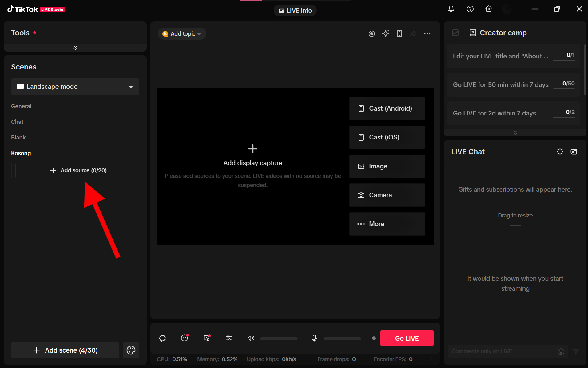Open the three-dot menu above preview

[427, 33]
